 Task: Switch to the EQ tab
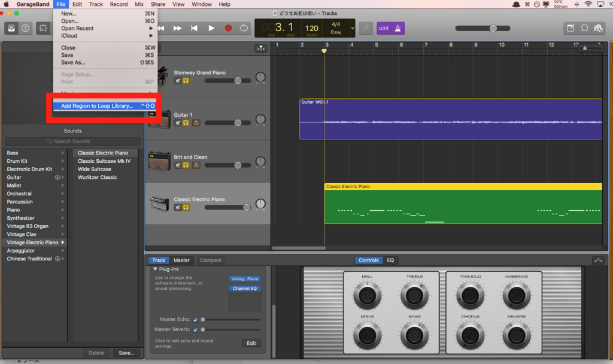pyautogui.click(x=390, y=260)
